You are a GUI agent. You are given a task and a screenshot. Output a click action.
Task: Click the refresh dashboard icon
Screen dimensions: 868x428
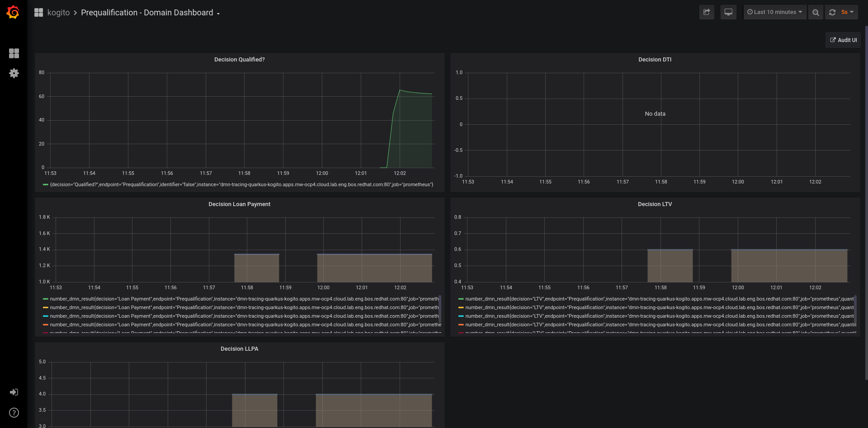(832, 12)
